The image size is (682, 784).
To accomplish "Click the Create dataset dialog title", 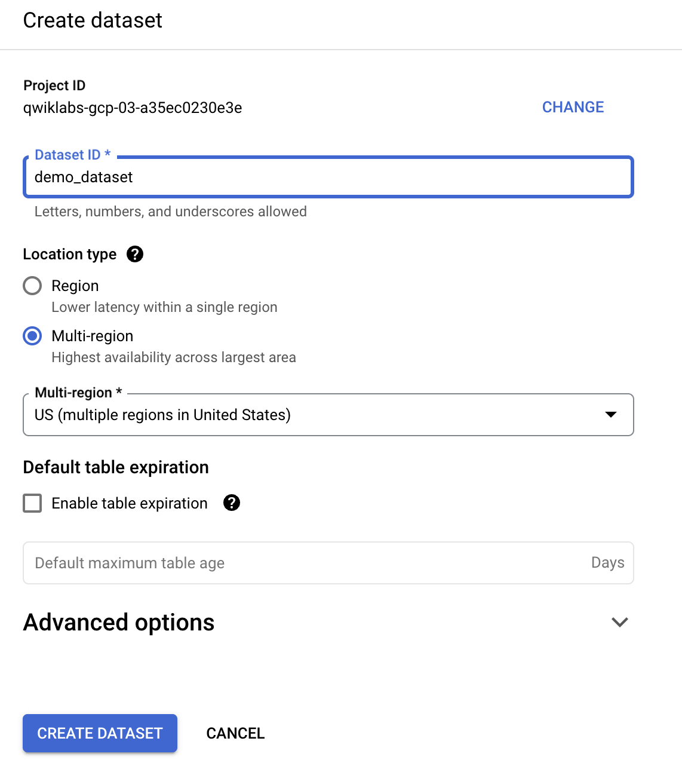I will [93, 20].
